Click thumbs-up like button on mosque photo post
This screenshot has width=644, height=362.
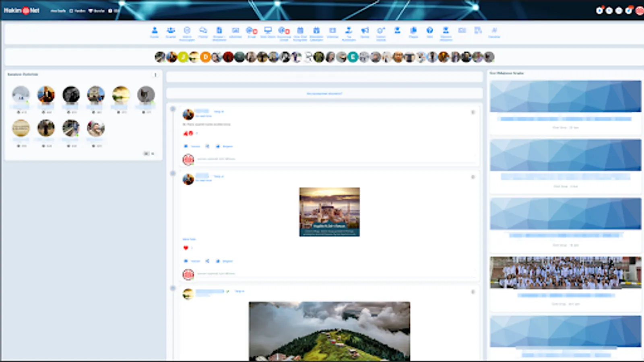tap(225, 261)
